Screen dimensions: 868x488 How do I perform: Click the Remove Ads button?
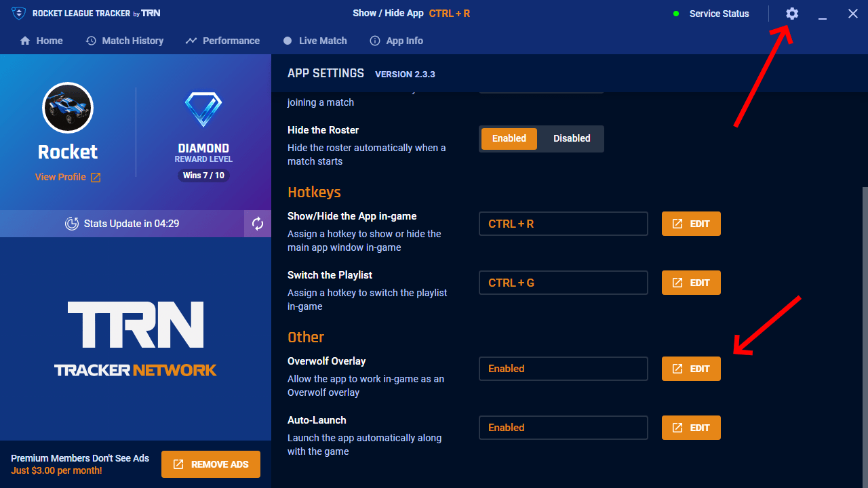coord(211,464)
